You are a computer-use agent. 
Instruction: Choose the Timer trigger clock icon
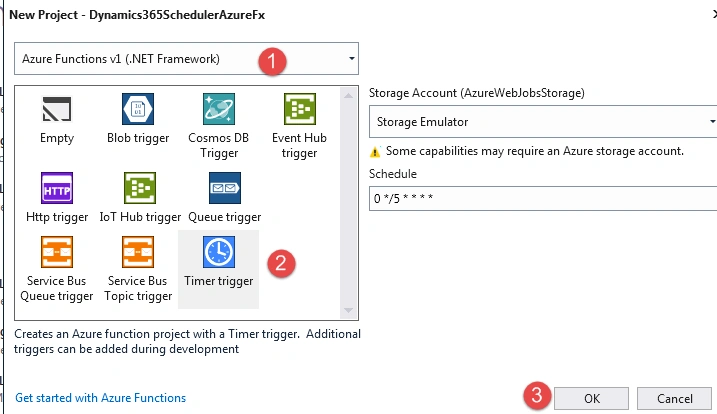(219, 252)
